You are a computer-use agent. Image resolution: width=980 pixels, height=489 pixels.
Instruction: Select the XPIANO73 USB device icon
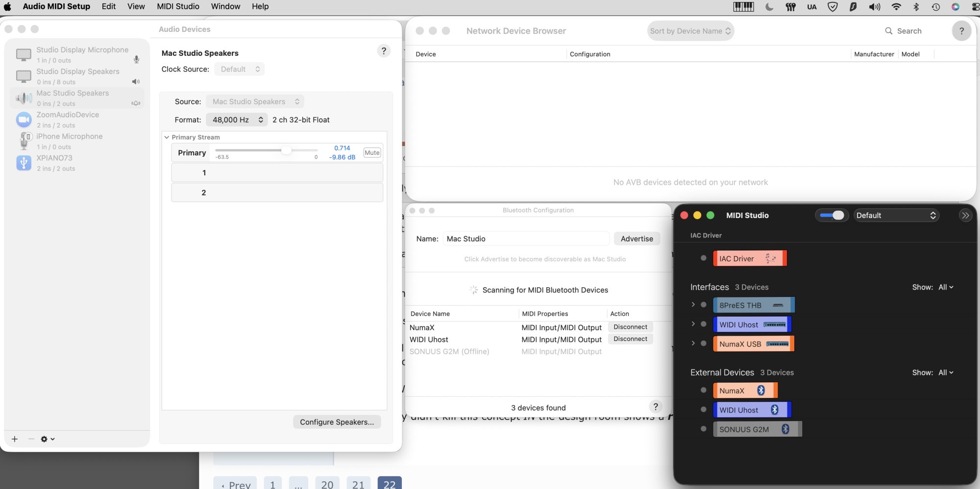click(24, 163)
